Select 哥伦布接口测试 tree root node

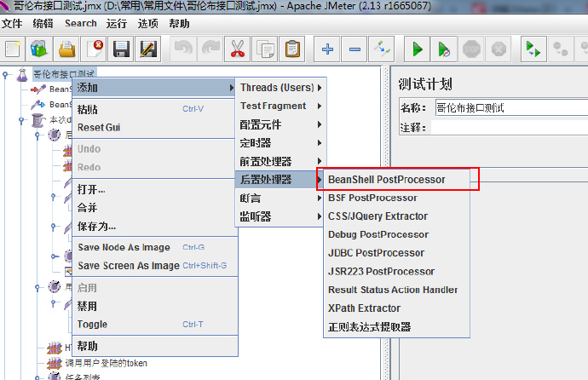coord(64,74)
